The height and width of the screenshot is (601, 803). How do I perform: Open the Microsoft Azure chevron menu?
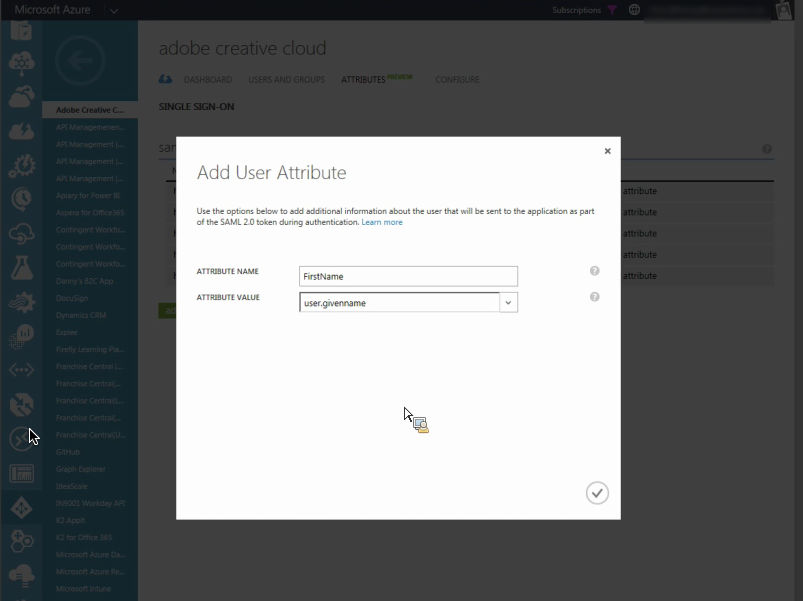(x=114, y=10)
